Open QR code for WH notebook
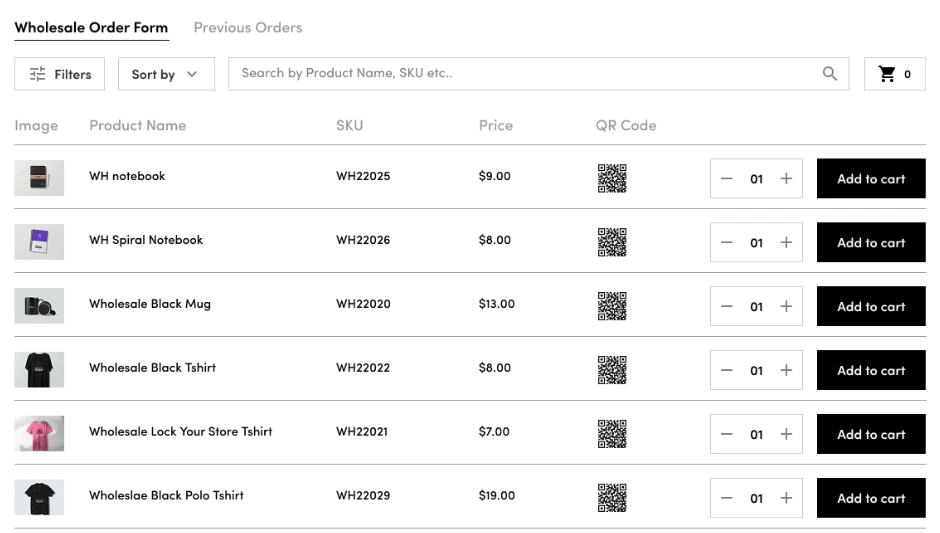Screen dimensions: 940x533 point(612,179)
